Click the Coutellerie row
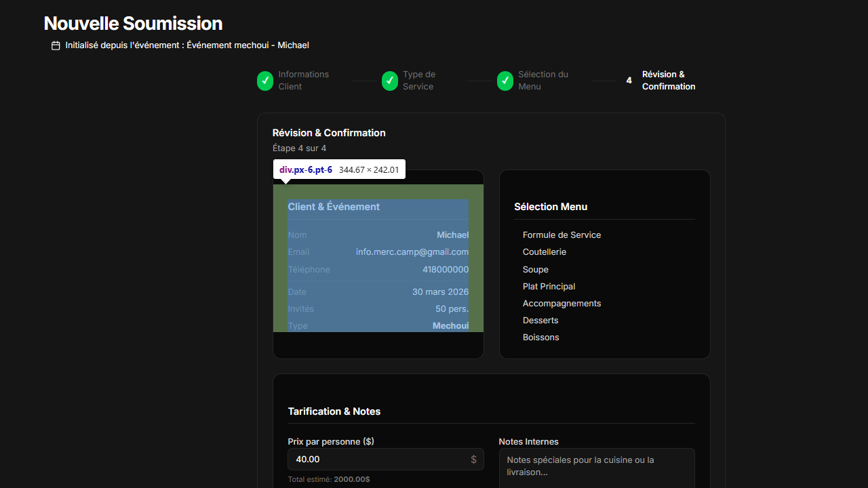Viewport: 868px width, 488px height. click(x=545, y=252)
